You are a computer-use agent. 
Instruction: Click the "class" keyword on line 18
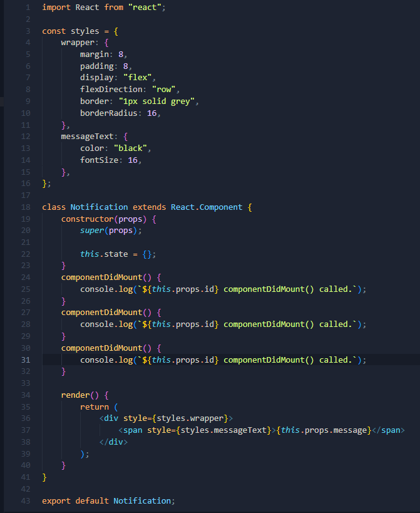pyautogui.click(x=54, y=207)
